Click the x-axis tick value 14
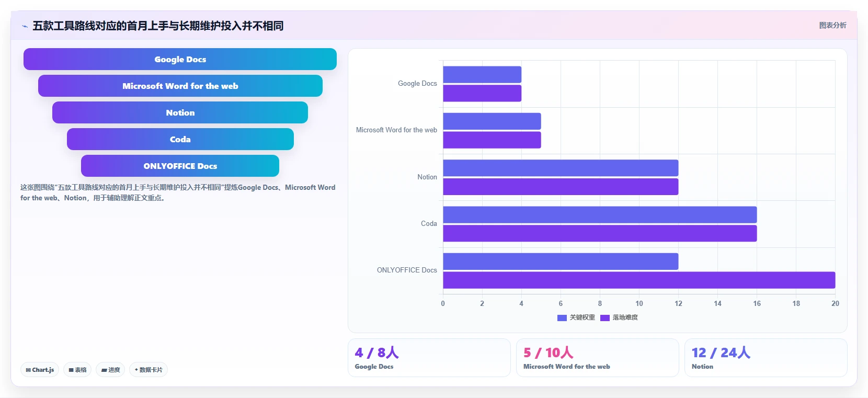Viewport: 868px width, 398px height. point(717,303)
